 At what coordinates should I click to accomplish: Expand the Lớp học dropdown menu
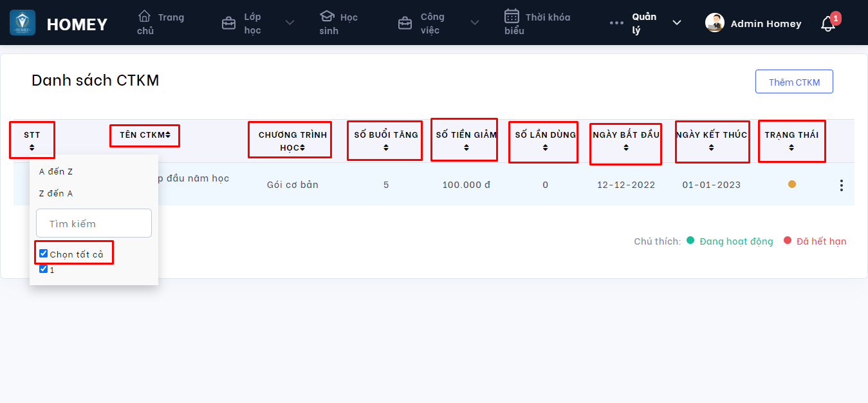(290, 23)
